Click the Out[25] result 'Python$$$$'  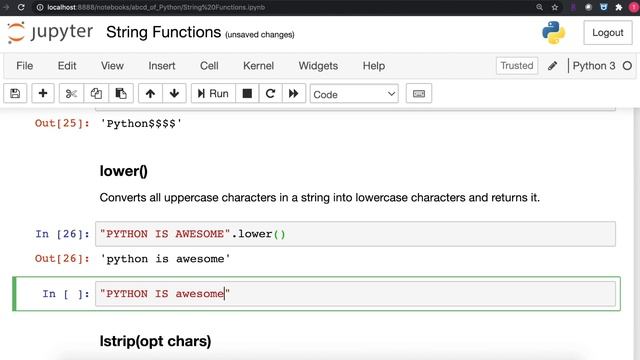(x=141, y=124)
